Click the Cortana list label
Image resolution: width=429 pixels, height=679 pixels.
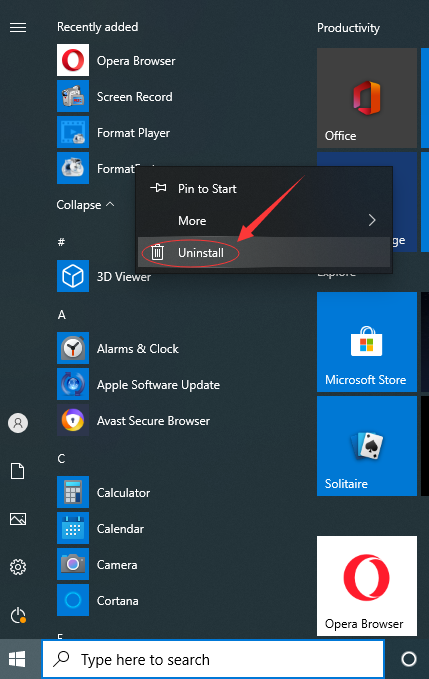tap(118, 601)
